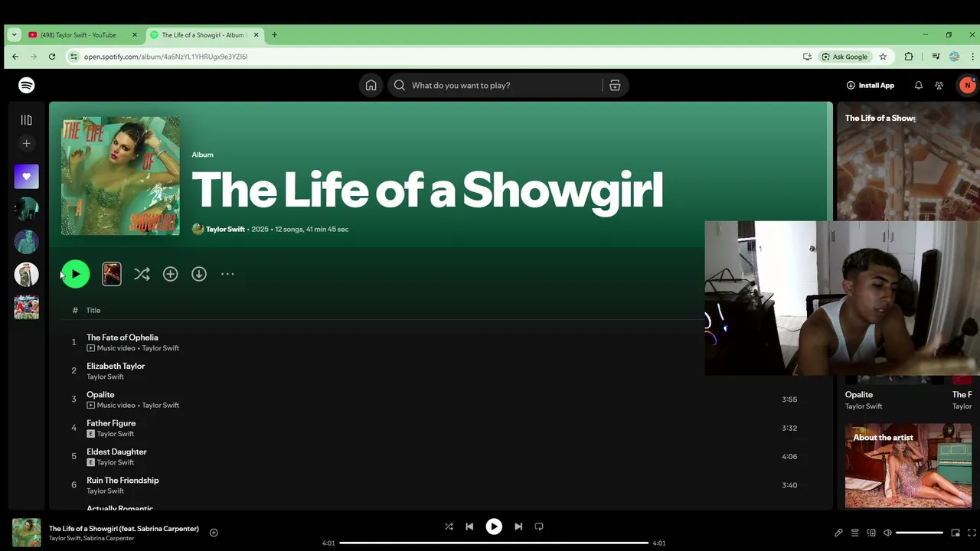This screenshot has width=980, height=551.
Task: Click the Spotify logo icon
Action: point(27,85)
